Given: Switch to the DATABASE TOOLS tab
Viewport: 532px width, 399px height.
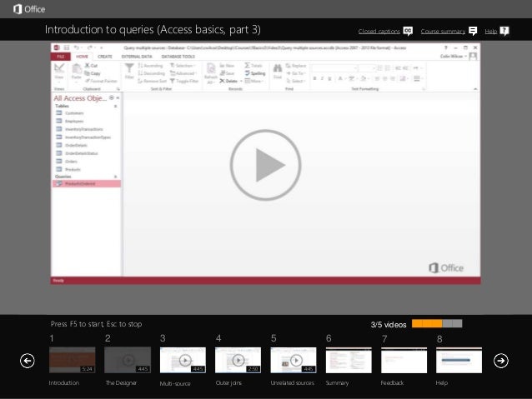Looking at the screenshot, I should (178, 57).
